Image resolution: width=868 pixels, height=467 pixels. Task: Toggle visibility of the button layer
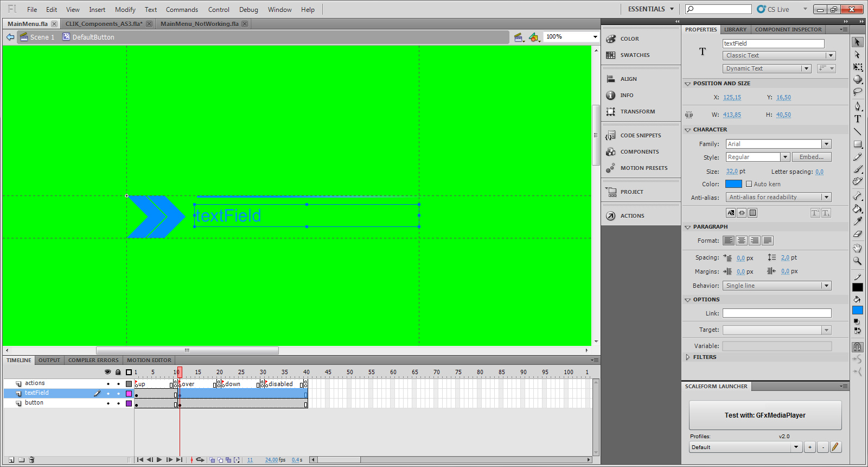click(108, 403)
